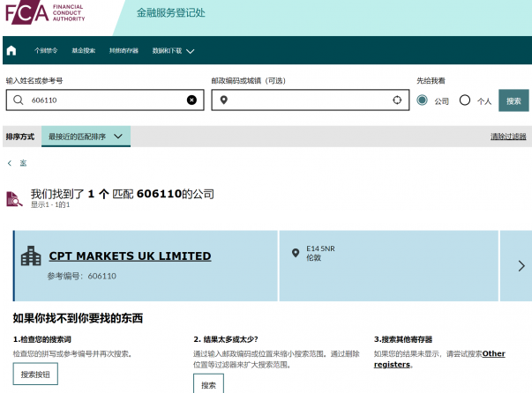Click the magnifier icon in name field

[x=18, y=100]
